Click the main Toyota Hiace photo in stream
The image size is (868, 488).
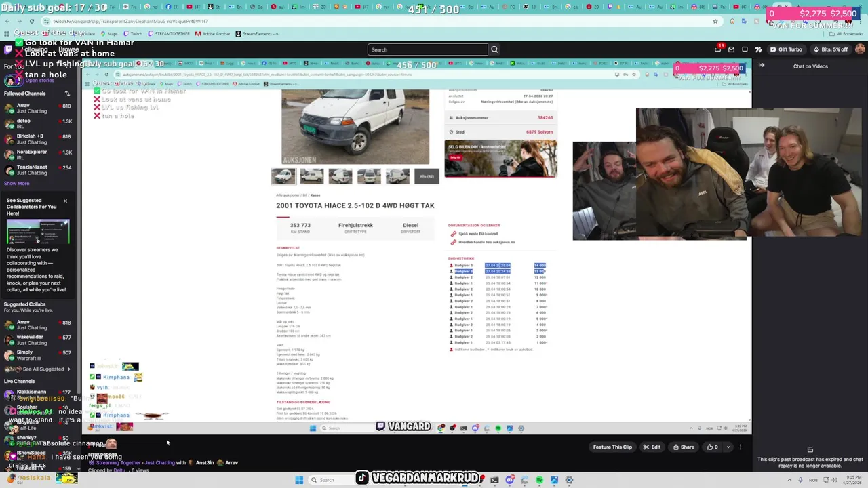pyautogui.click(x=355, y=127)
